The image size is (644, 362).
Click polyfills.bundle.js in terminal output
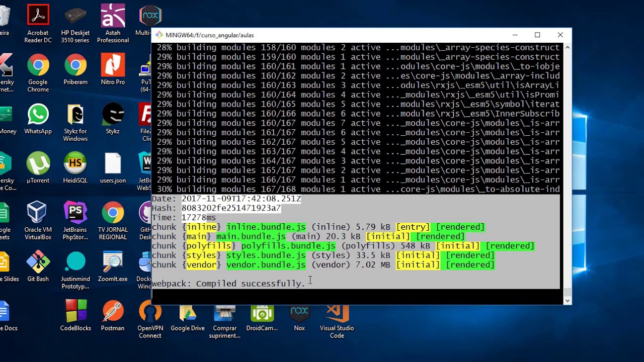pos(288,246)
